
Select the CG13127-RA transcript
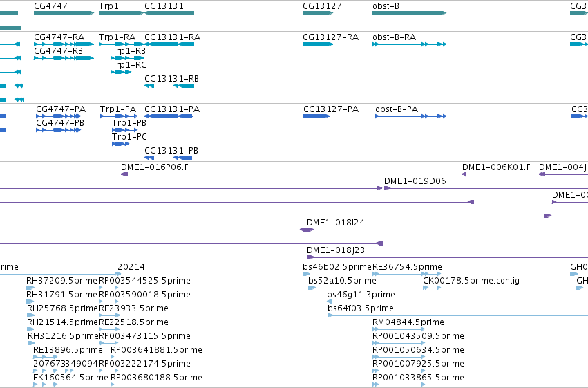(x=318, y=44)
